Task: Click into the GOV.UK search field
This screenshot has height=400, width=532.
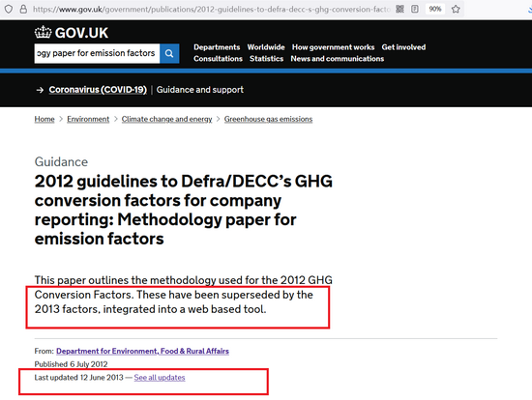Action: (97, 53)
